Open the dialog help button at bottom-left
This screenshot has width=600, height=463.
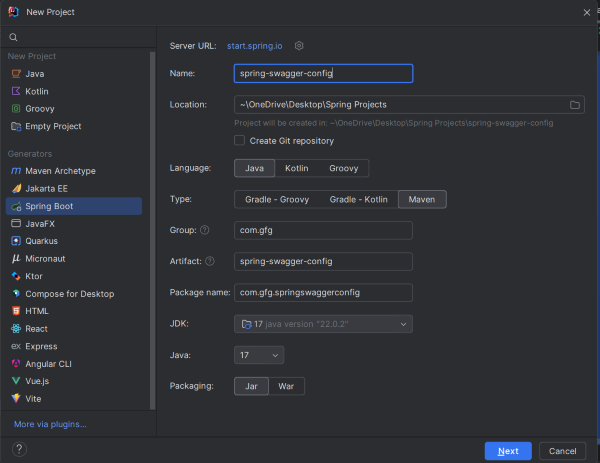19,450
